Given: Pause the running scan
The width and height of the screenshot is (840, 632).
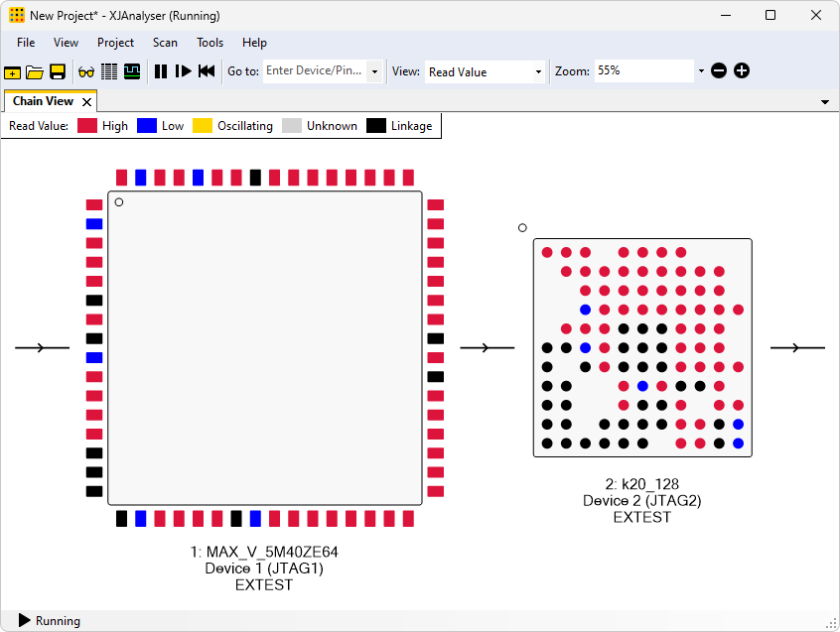Looking at the screenshot, I should tap(161, 71).
